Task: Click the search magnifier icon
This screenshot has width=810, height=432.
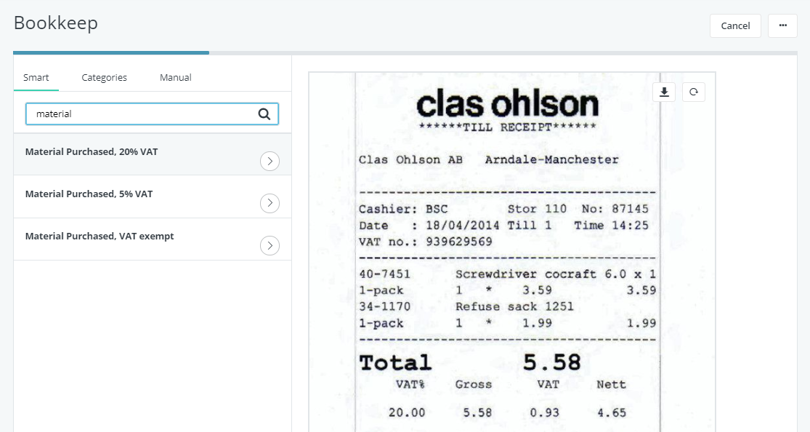Action: click(x=264, y=114)
